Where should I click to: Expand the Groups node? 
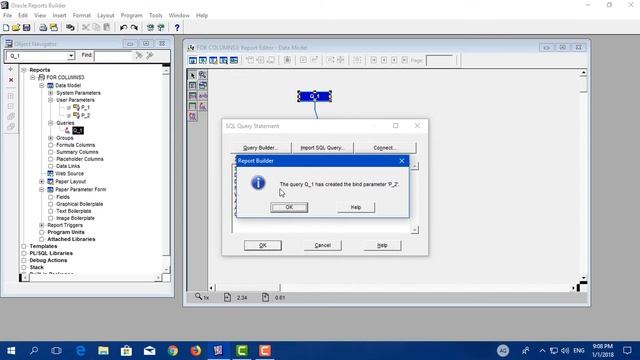tap(51, 138)
